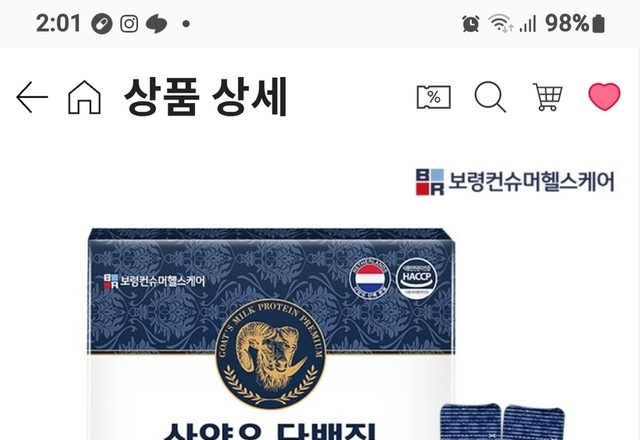640x440 pixels.
Task: Tap the 상품 상세 page title
Action: 205,97
